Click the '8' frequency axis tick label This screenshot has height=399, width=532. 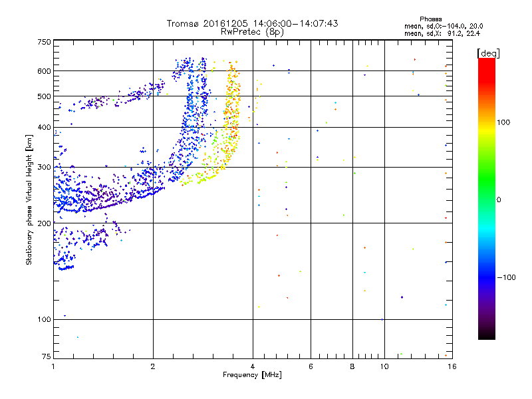(x=352, y=366)
